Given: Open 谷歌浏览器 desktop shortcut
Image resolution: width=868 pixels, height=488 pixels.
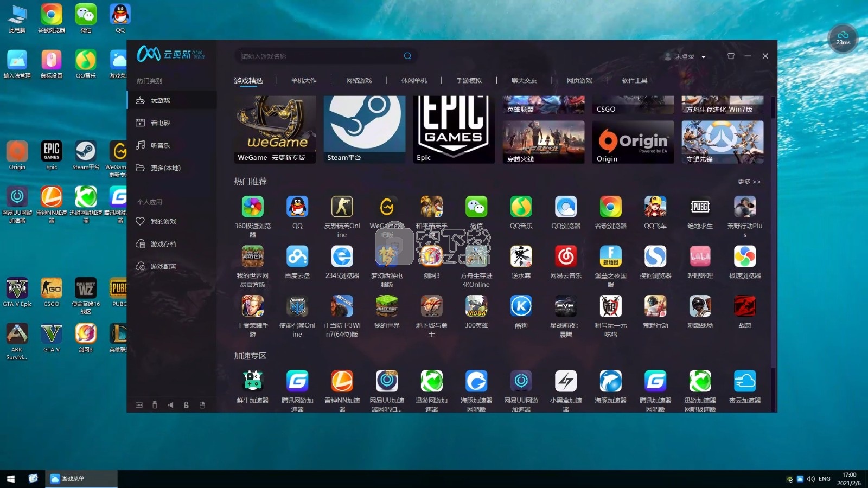Looking at the screenshot, I should pos(51,18).
